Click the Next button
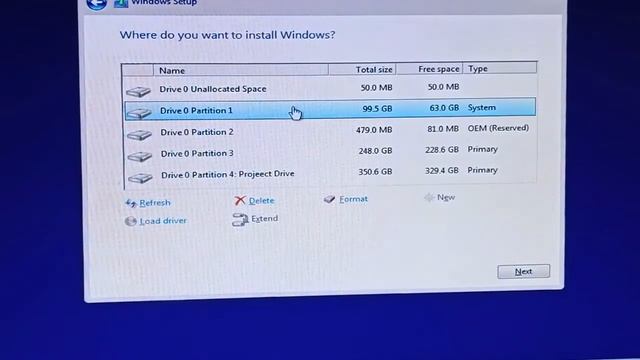The height and width of the screenshot is (360, 640). point(523,272)
